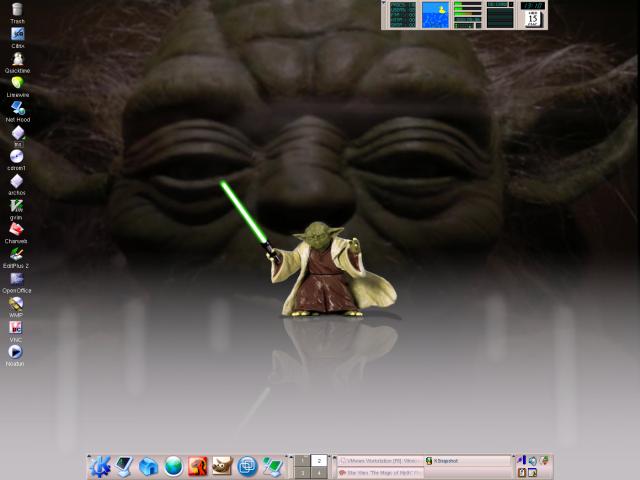This screenshot has width=640, height=480.
Task: Activate the KSnapshot taskbar entry
Action: [x=467, y=461]
